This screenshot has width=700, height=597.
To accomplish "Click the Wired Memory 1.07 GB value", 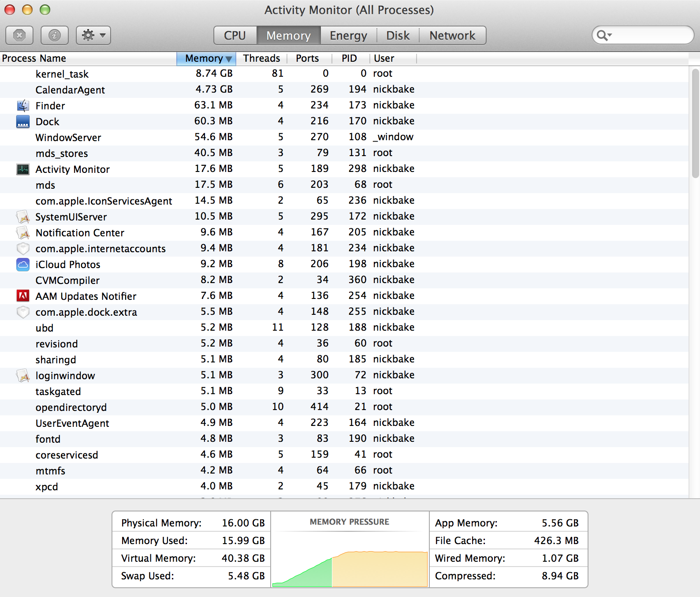I will 560,558.
